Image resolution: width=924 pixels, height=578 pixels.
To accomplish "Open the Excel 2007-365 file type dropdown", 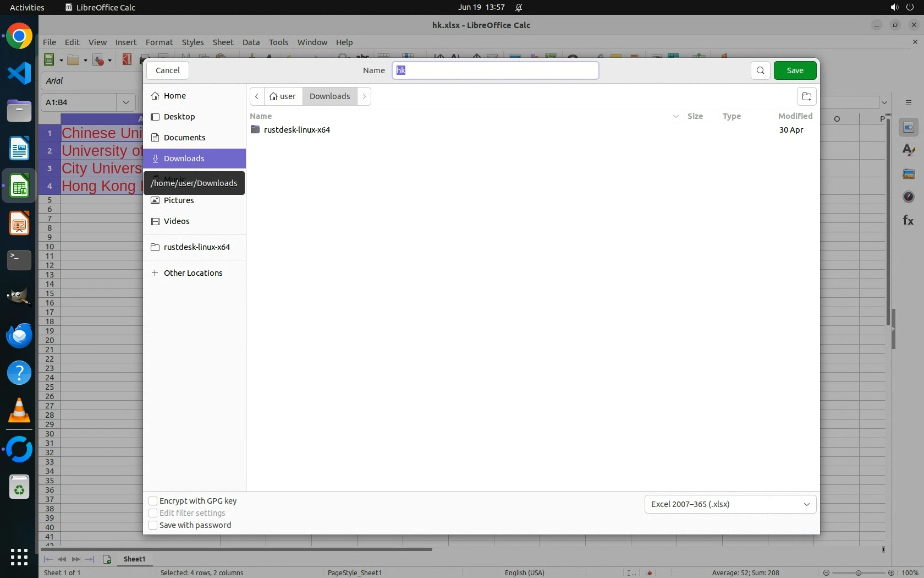I will 730,504.
